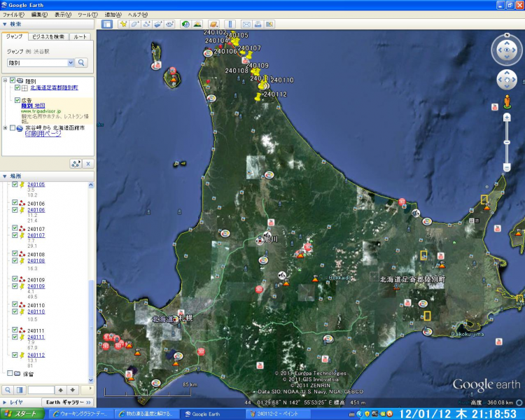Click the email envelope toolbar icon

[246, 24]
